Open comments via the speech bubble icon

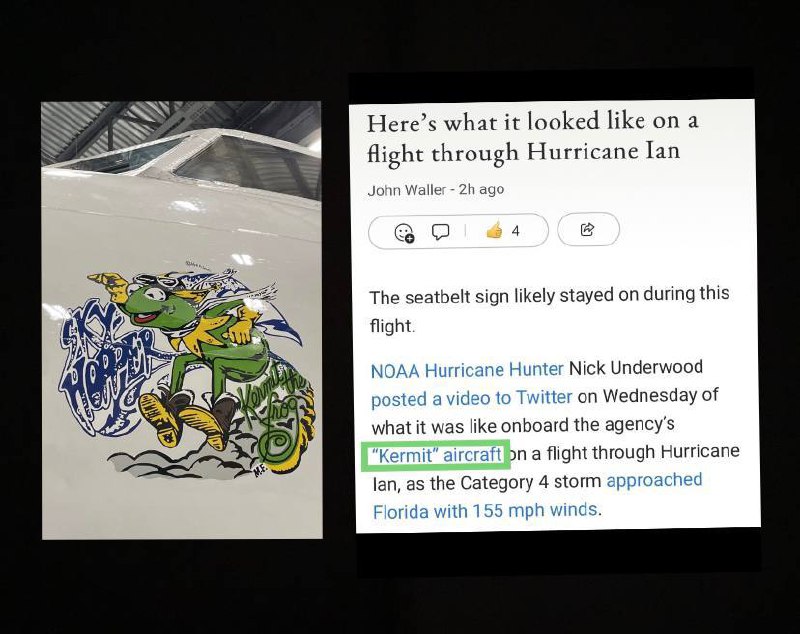tap(440, 232)
